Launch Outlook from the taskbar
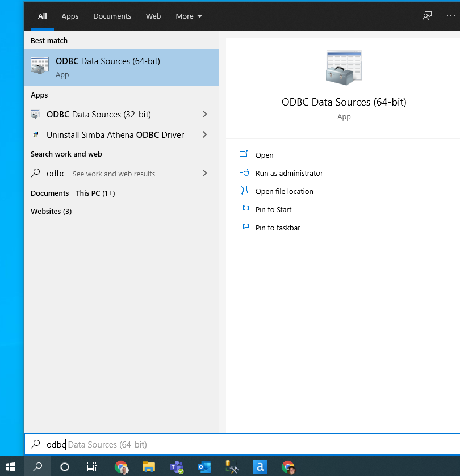 click(x=204, y=466)
